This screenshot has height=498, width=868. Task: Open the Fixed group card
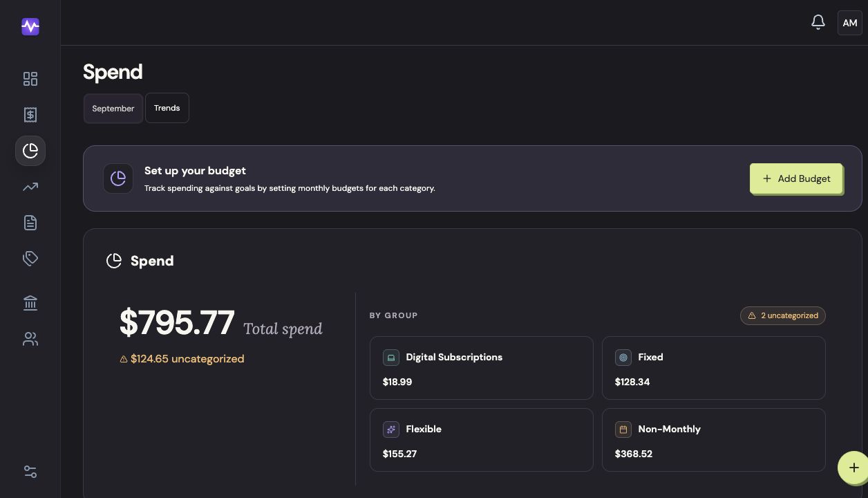714,368
